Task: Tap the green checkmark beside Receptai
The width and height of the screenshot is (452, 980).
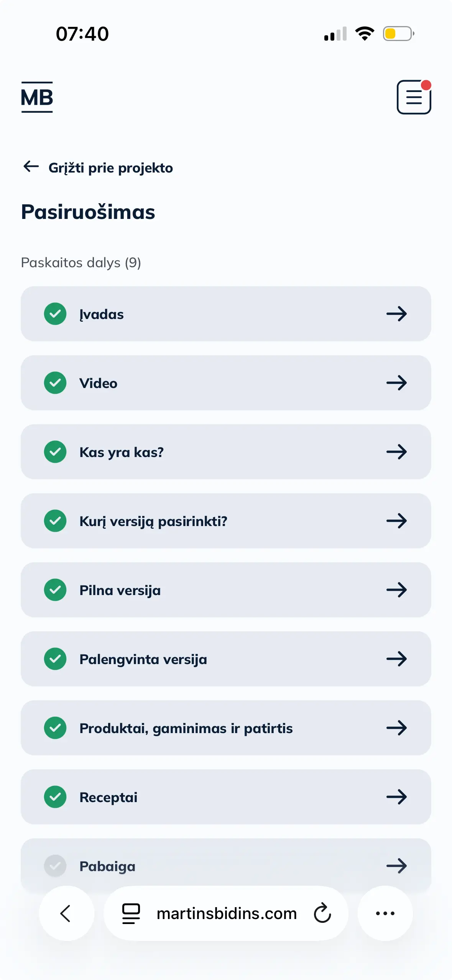Action: 55,797
